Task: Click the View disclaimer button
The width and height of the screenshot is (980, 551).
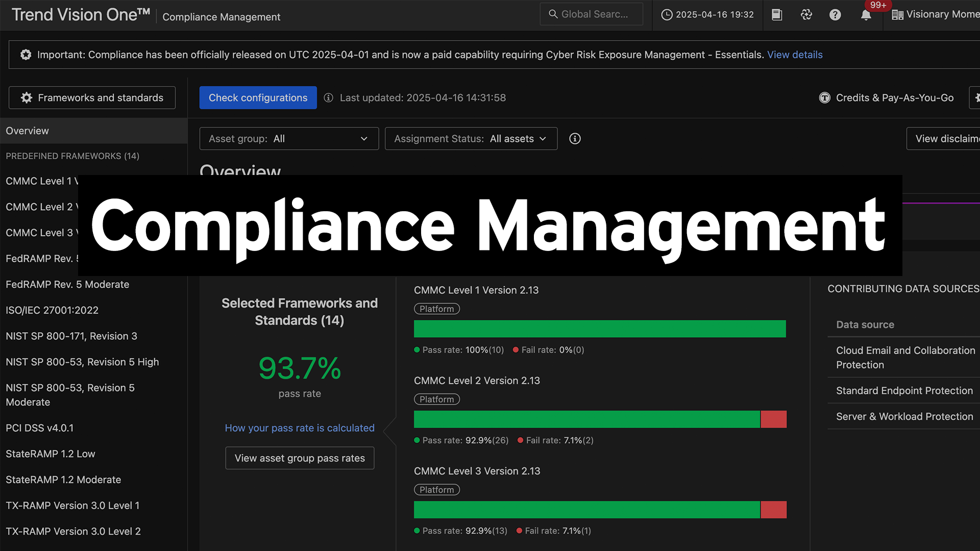Action: 943,139
